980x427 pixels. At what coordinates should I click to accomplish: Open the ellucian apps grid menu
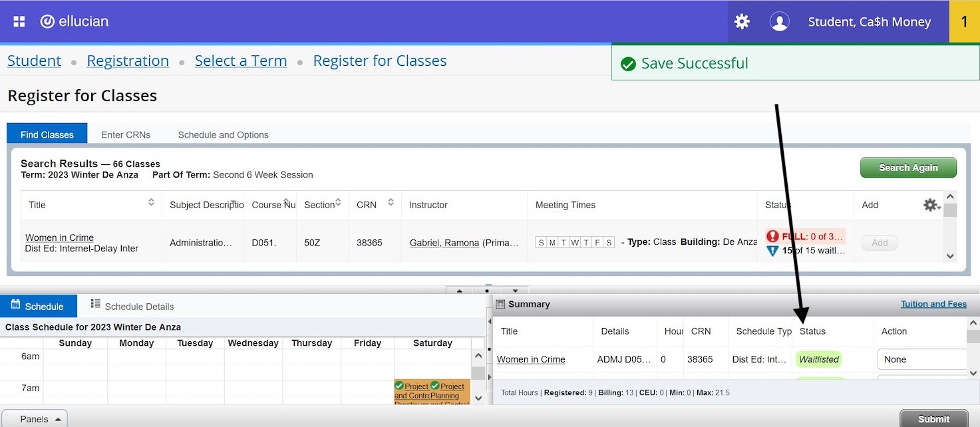click(19, 21)
